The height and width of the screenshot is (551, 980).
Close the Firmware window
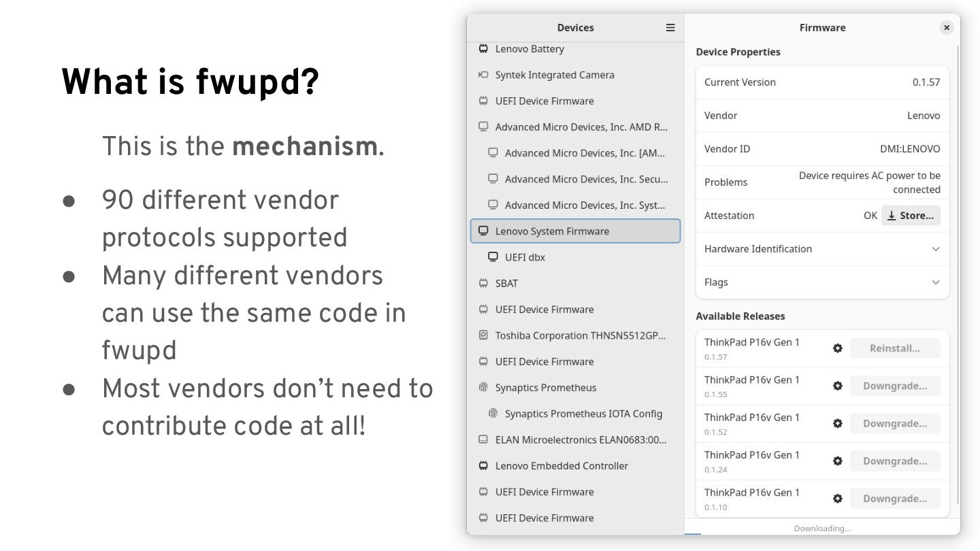tap(946, 27)
